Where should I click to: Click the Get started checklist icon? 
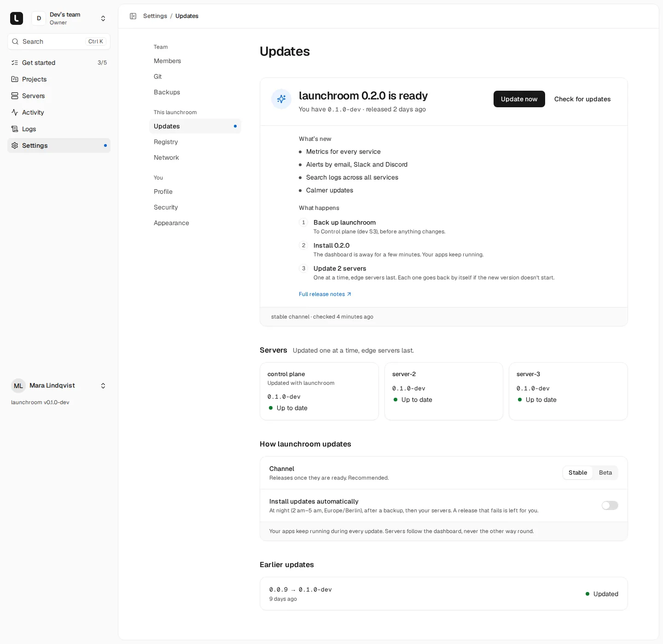tap(15, 63)
